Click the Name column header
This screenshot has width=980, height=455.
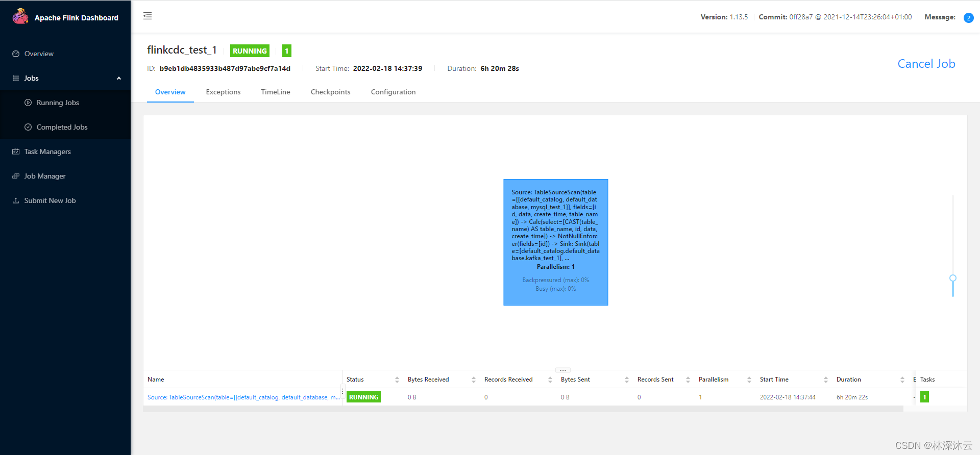pos(156,380)
